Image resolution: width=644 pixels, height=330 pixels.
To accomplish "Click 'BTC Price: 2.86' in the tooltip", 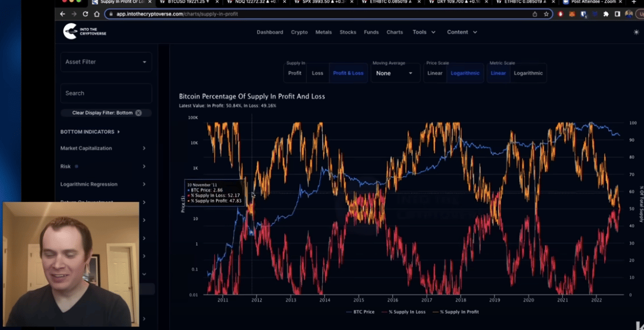I will [208, 190].
